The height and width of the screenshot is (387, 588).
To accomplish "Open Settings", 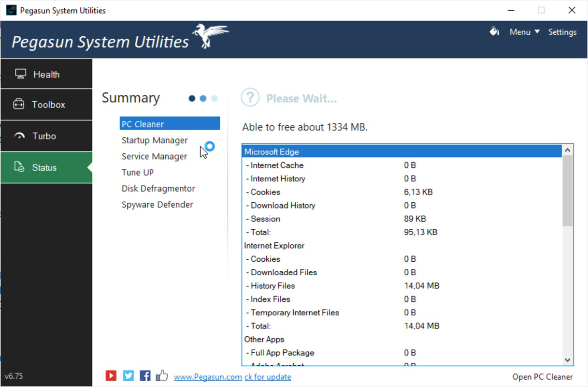I will click(562, 32).
